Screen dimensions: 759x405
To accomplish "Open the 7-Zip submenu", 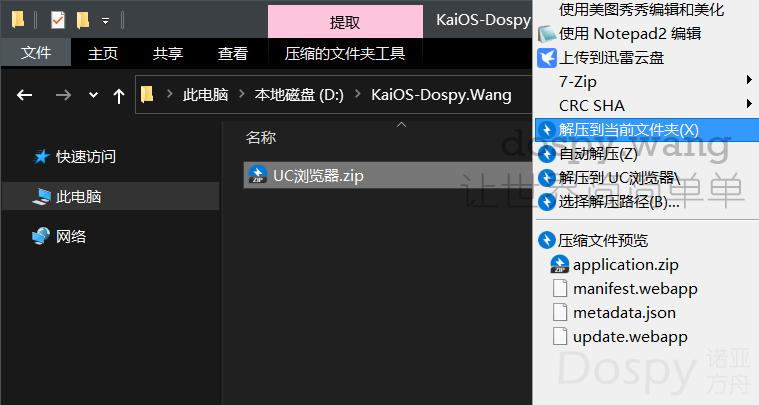I will point(577,81).
